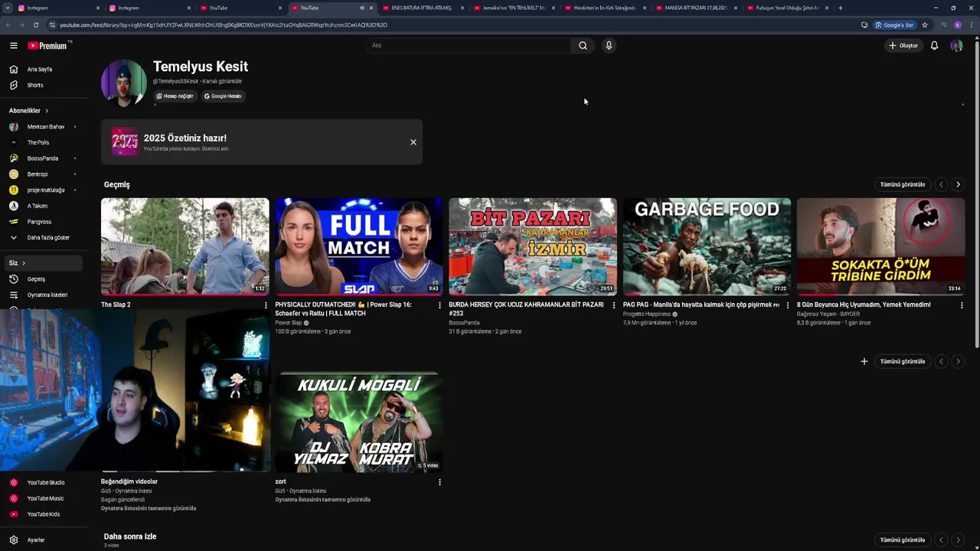
Task: Open The Polis subscription channel
Action: tap(38, 142)
